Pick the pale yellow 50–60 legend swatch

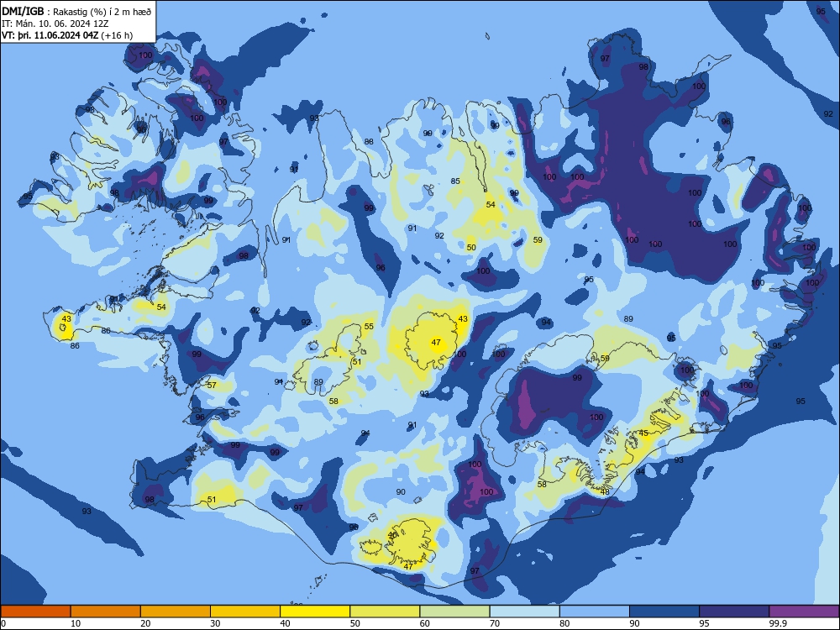point(385,612)
